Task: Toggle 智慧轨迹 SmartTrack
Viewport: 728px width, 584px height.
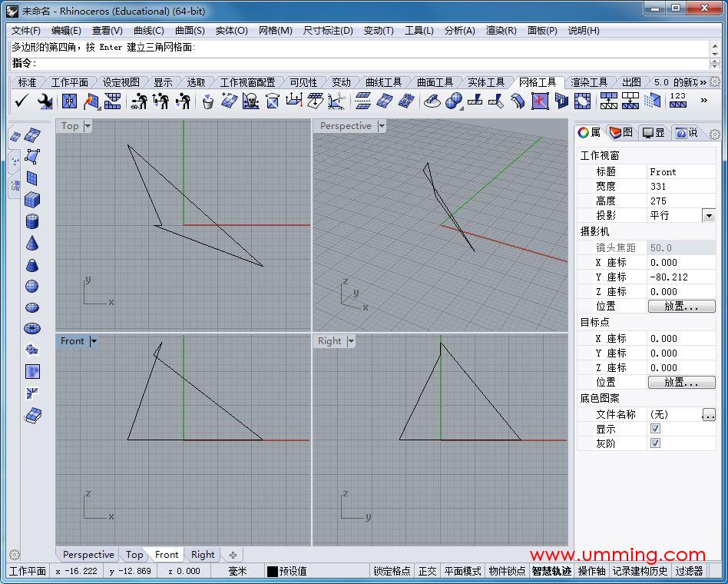Action: pyautogui.click(x=551, y=571)
